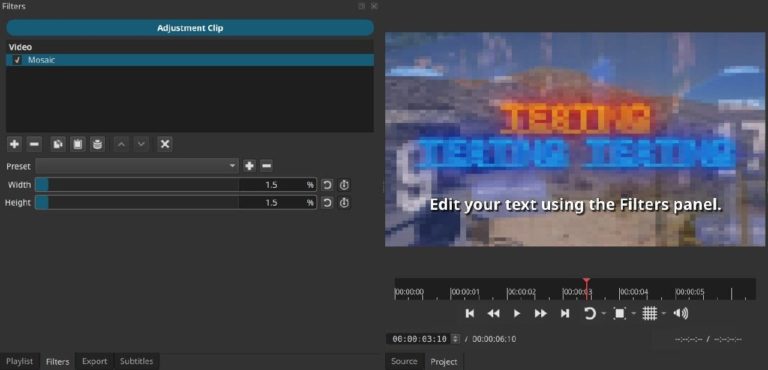Save filter set icon

(97, 144)
